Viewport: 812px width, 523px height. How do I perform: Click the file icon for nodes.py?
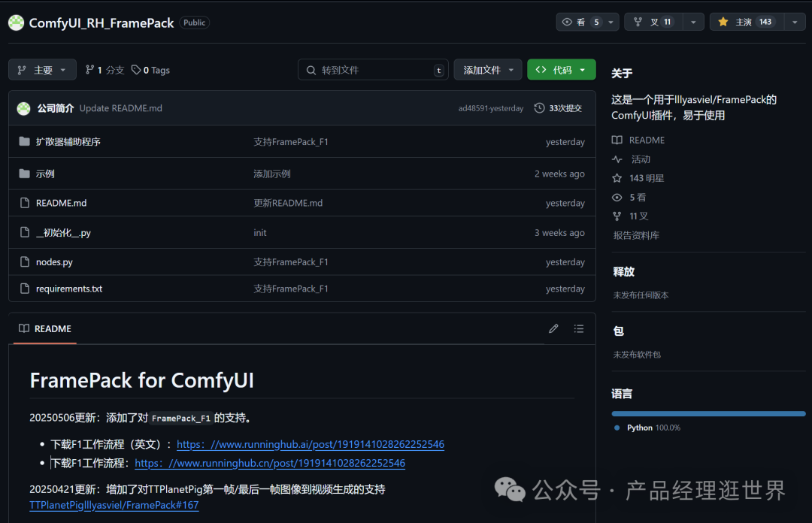point(24,262)
